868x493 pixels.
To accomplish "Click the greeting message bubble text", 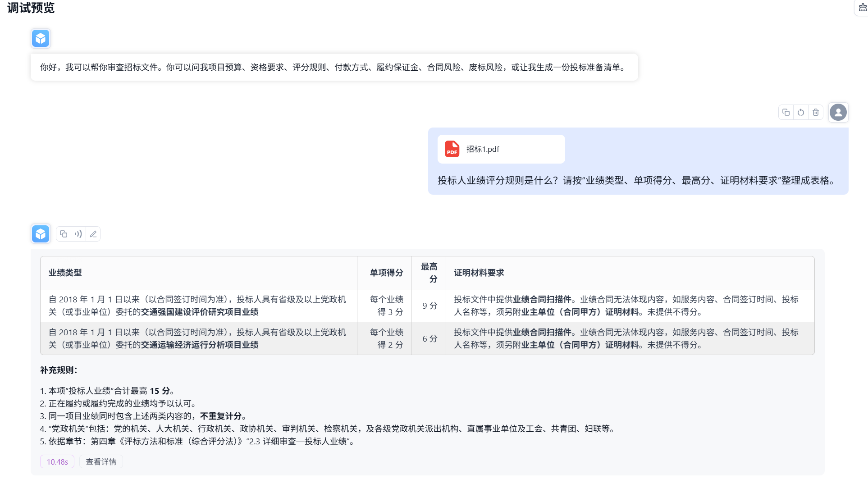I will pyautogui.click(x=334, y=67).
